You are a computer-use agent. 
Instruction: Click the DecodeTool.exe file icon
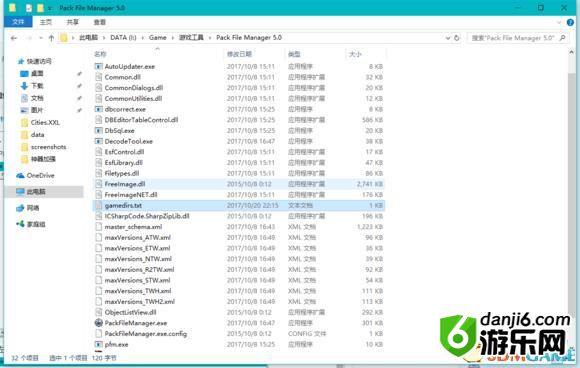98,141
